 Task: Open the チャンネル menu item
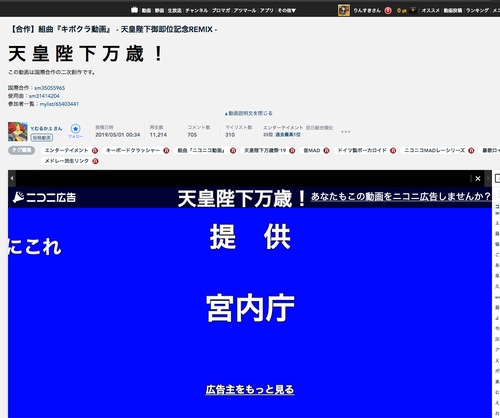click(197, 11)
